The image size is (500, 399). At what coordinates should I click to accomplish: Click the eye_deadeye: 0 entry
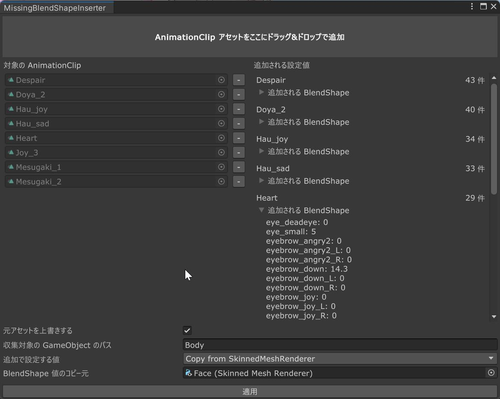(x=297, y=222)
